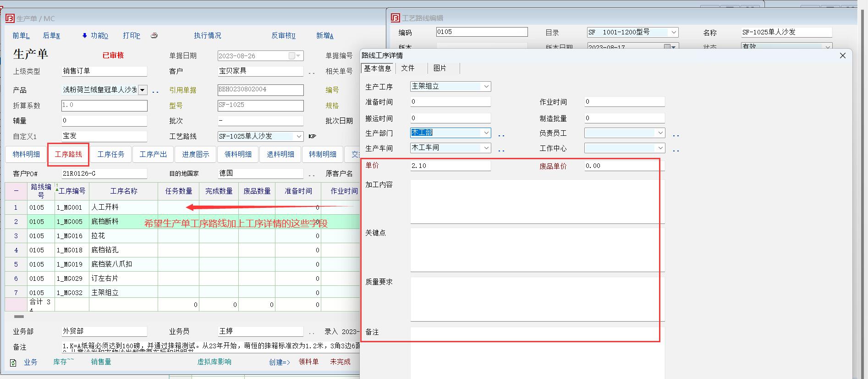Image resolution: width=868 pixels, height=379 pixels.
Task: Click the blue down arrow beside 功能O
Action: (x=84, y=35)
